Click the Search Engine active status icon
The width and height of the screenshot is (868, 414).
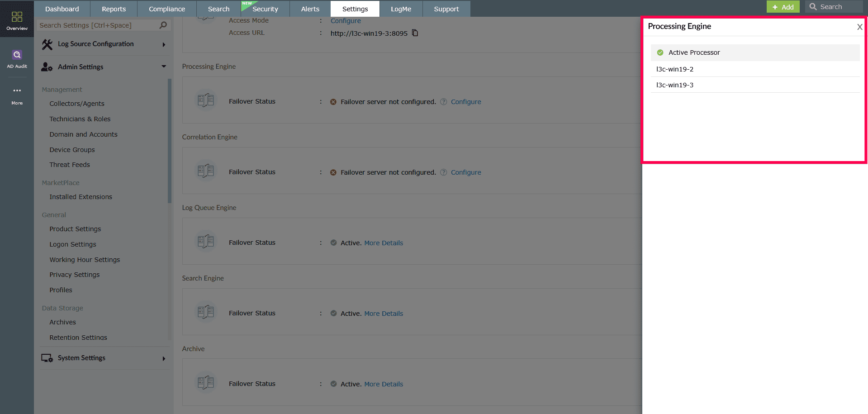click(x=333, y=314)
